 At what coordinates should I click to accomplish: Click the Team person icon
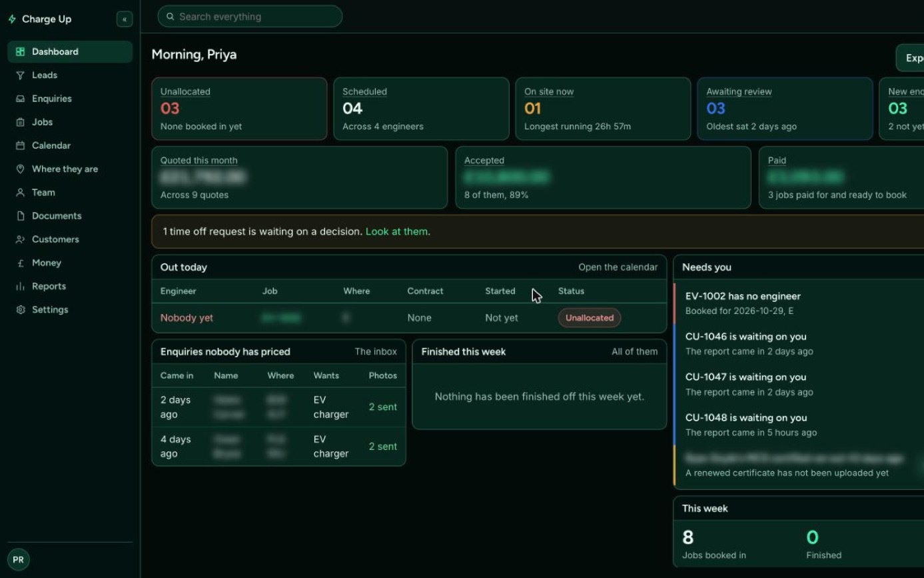(20, 193)
